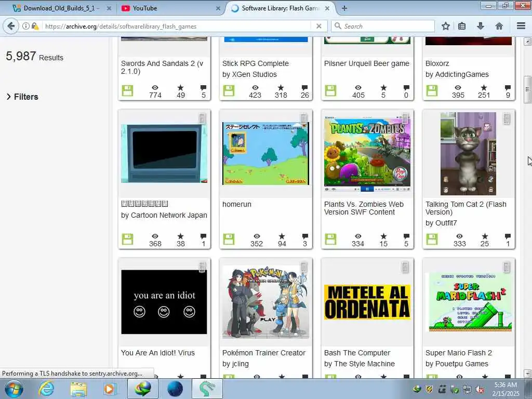Open METELE AL ORDENATA thumbnail

point(367,302)
